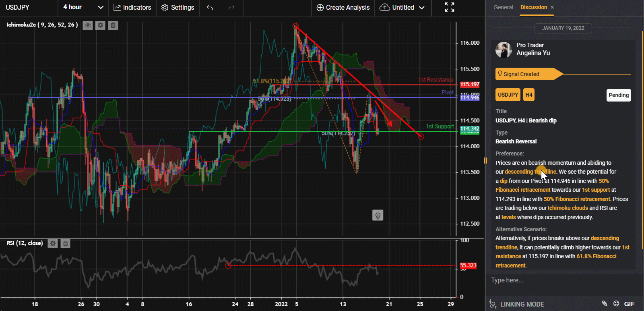Viewport: 644px width, 311px height.
Task: Click the side panel resize handle
Action: [x=485, y=161]
